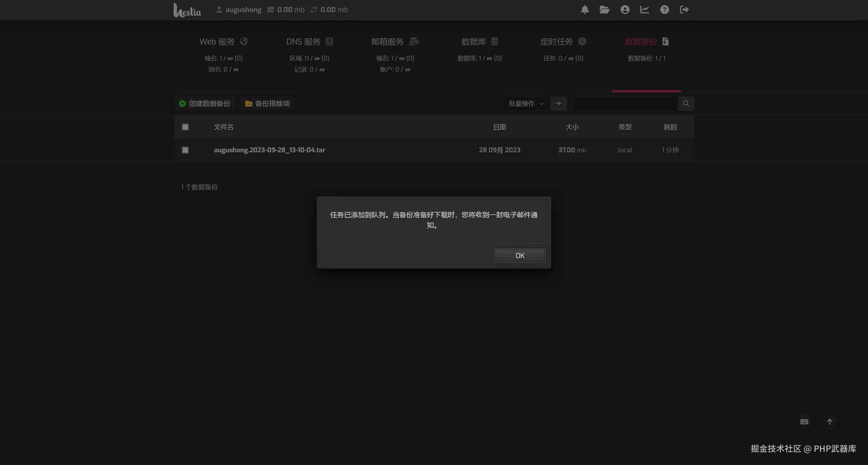Screen dimensions: 868x465
Task: Click the 创建数据备份 button
Action: coord(205,104)
